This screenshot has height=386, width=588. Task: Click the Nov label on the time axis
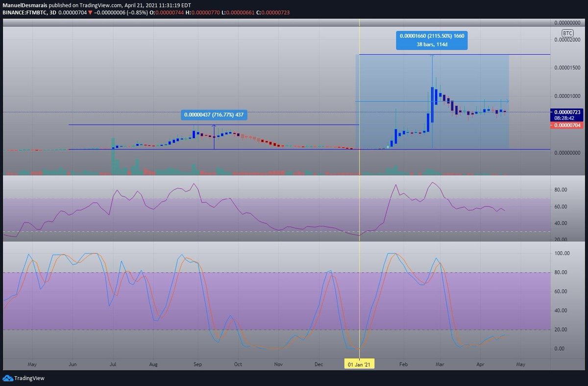point(278,365)
